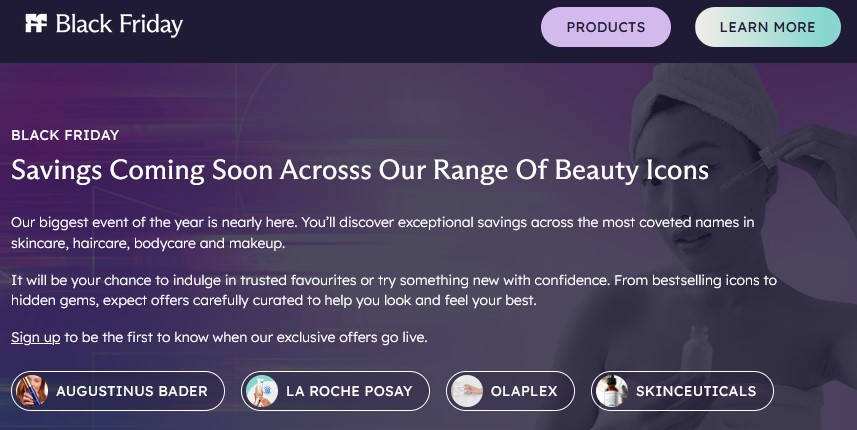
Task: Click the La Roche Posay thumbnail icon
Action: (262, 391)
